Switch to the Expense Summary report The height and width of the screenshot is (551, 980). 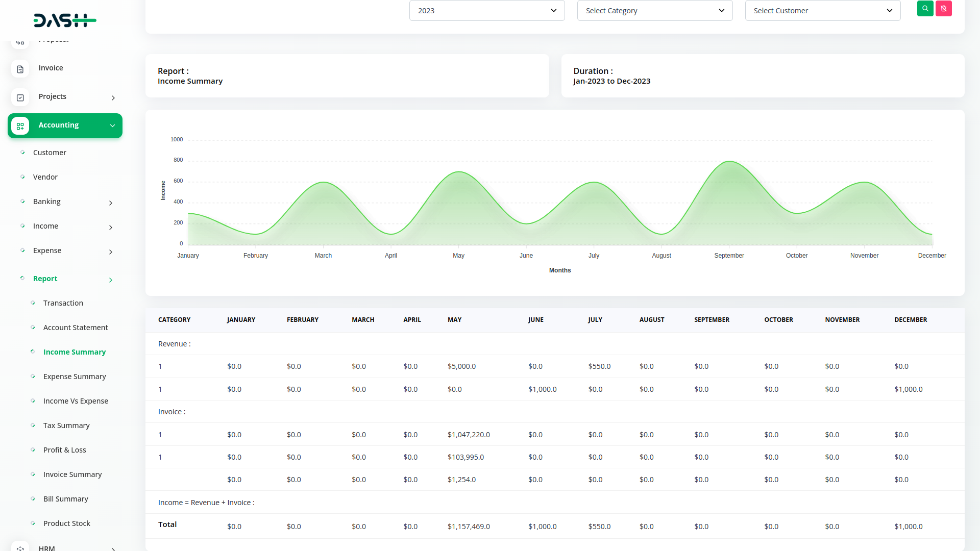(75, 376)
